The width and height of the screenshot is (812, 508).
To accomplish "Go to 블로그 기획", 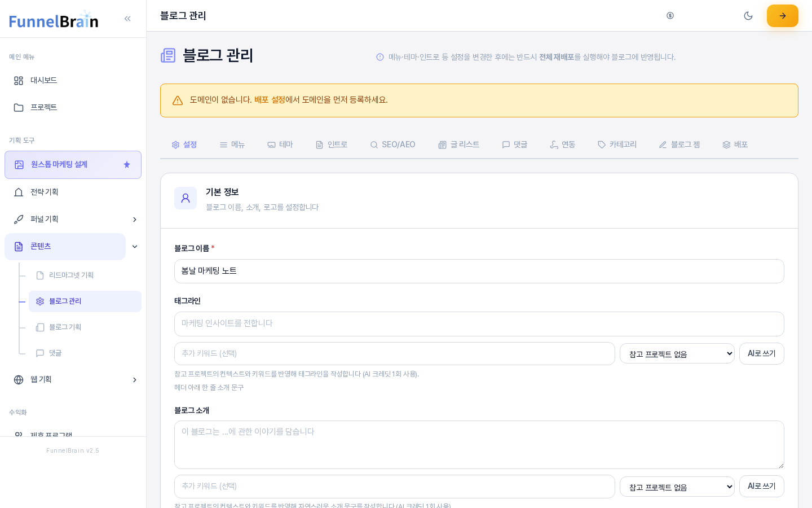I will click(x=85, y=327).
